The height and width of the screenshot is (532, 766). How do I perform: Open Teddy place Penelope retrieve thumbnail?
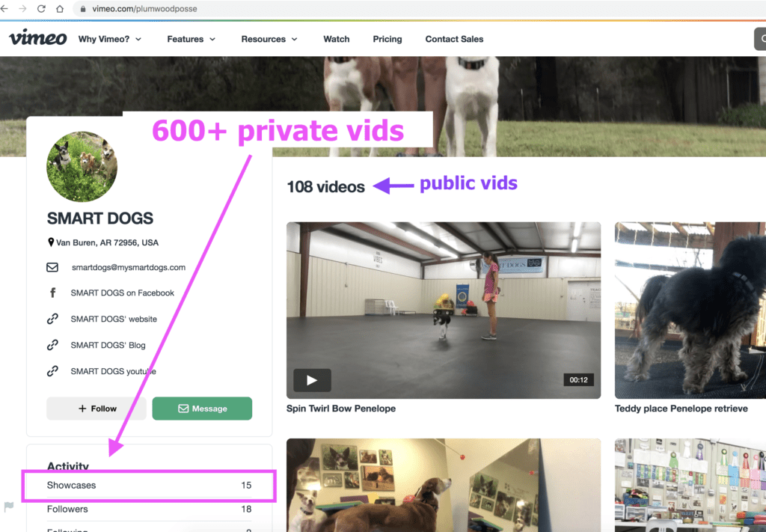tap(690, 311)
